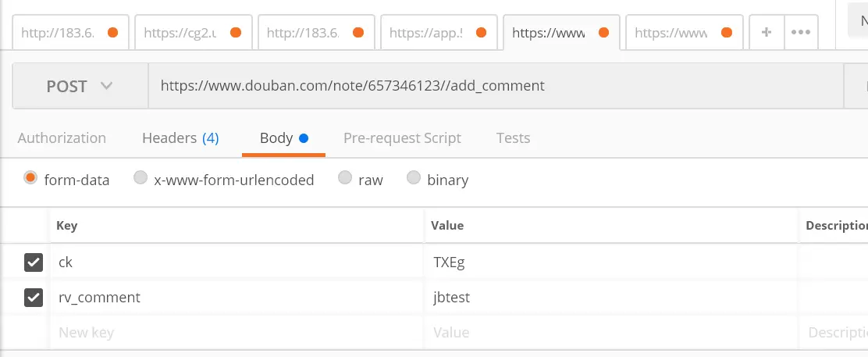Select the raw body type option
This screenshot has height=357, width=868.
(345, 179)
